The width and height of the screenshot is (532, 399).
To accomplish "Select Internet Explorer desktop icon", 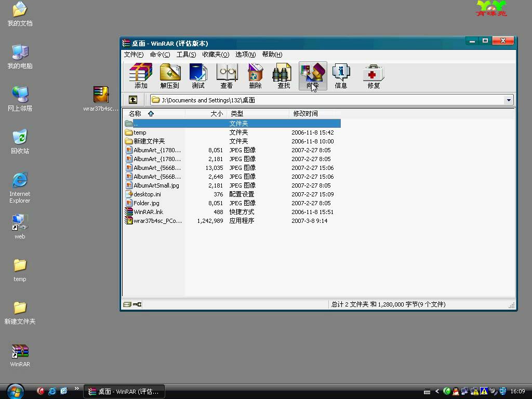I will [x=20, y=188].
